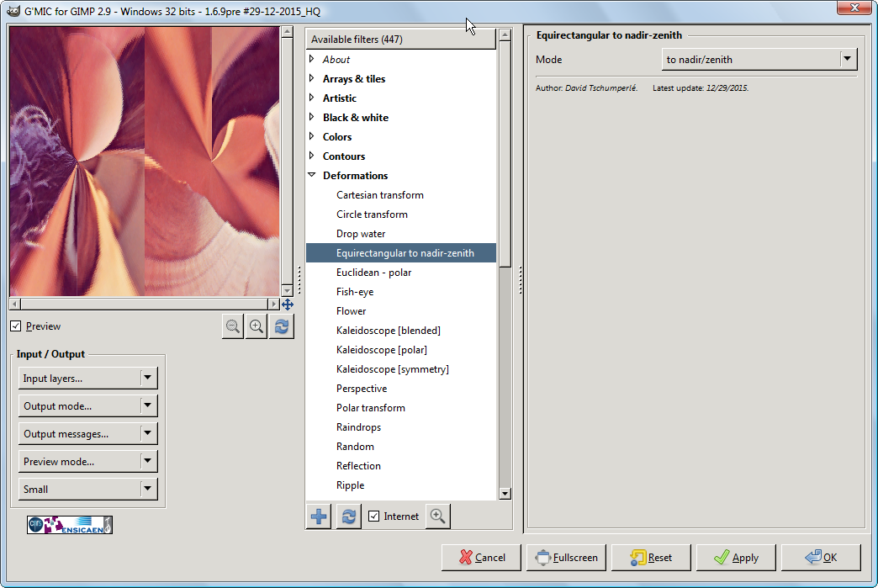The image size is (878, 588).
Task: Select the Cartesian transform filter
Action: tap(401, 195)
